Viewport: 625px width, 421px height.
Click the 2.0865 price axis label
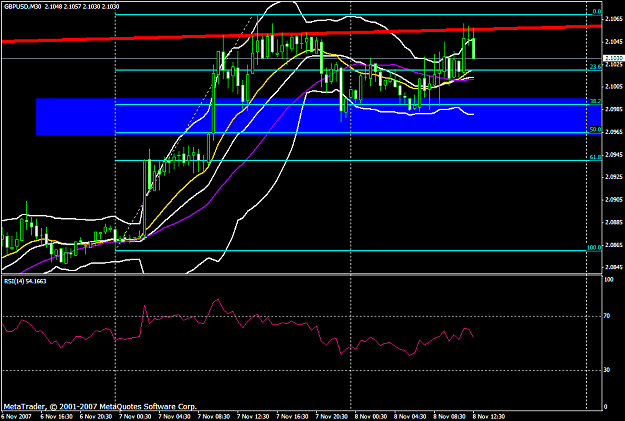point(613,244)
